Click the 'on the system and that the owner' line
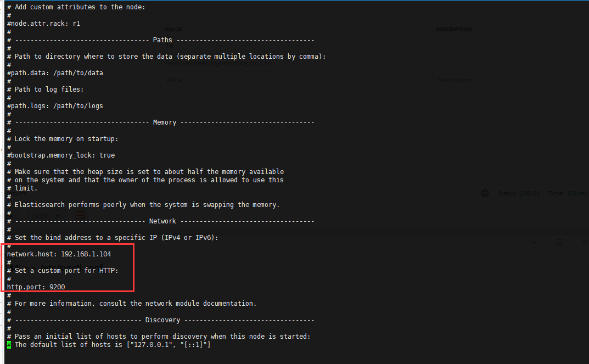 pos(145,180)
